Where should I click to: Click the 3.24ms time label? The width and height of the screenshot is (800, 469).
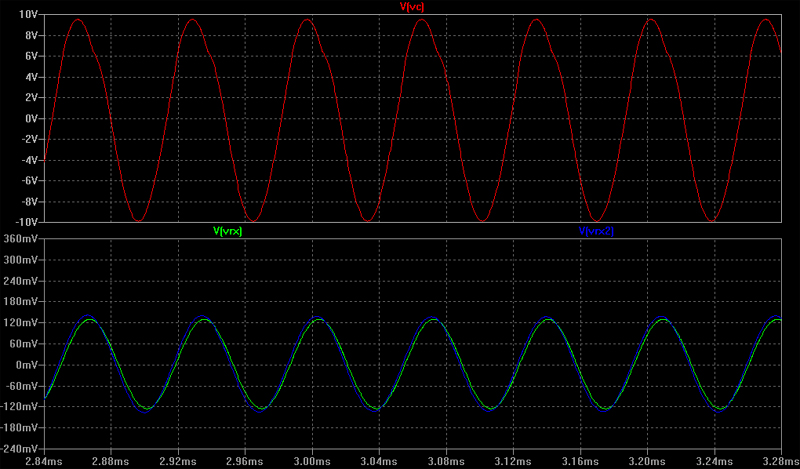pos(714,462)
